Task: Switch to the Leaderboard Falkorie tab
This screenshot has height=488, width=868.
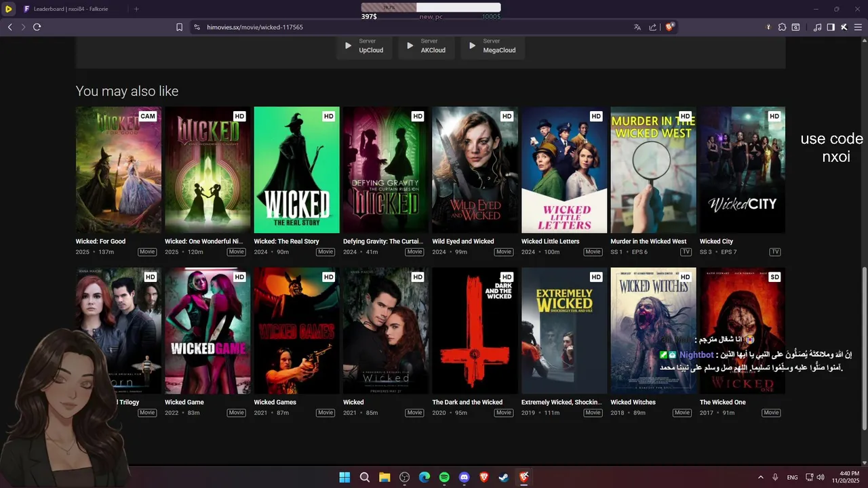Action: (x=71, y=9)
